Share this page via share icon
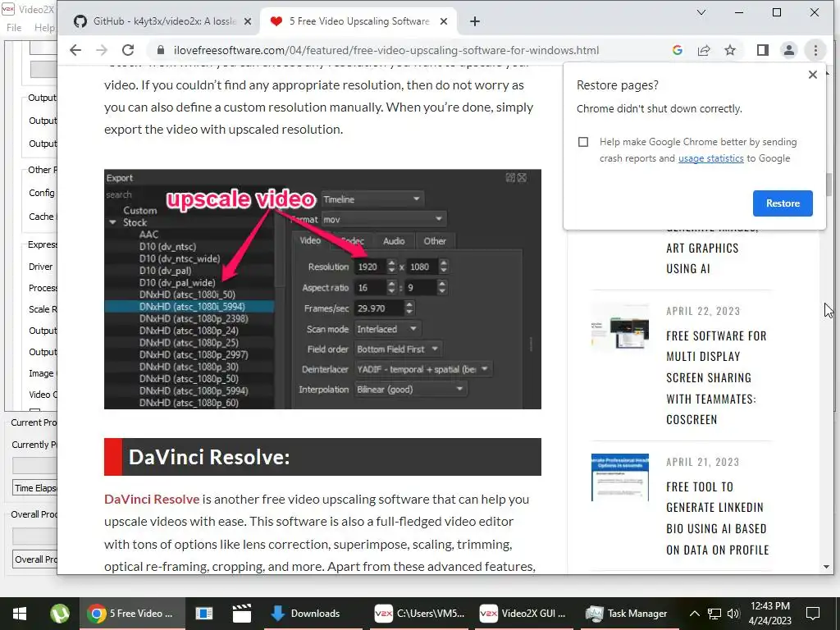This screenshot has width=840, height=630. pos(703,50)
